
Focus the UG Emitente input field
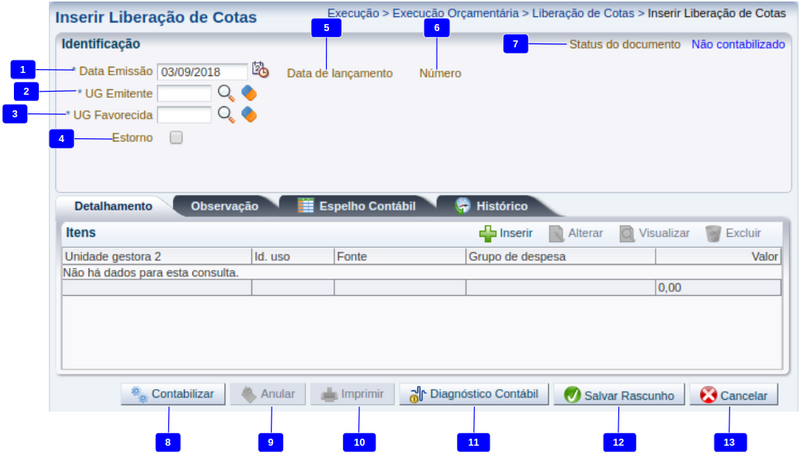[x=184, y=93]
